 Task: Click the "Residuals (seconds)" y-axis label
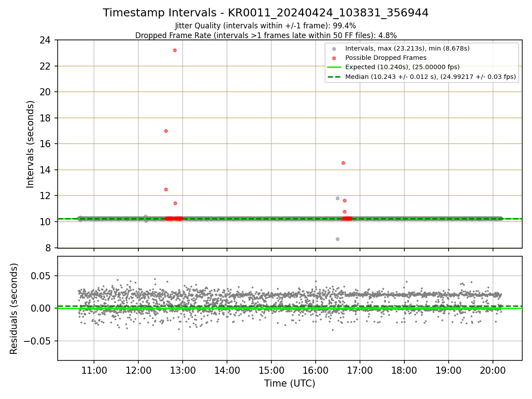point(14,309)
